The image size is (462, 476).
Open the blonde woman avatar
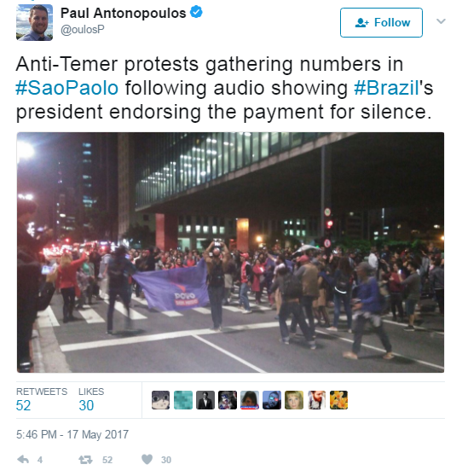click(x=294, y=400)
